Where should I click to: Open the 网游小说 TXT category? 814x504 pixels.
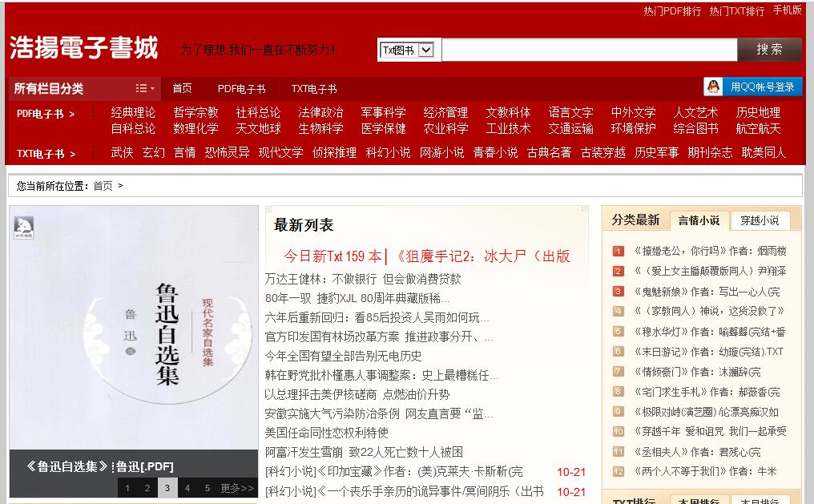pos(441,152)
